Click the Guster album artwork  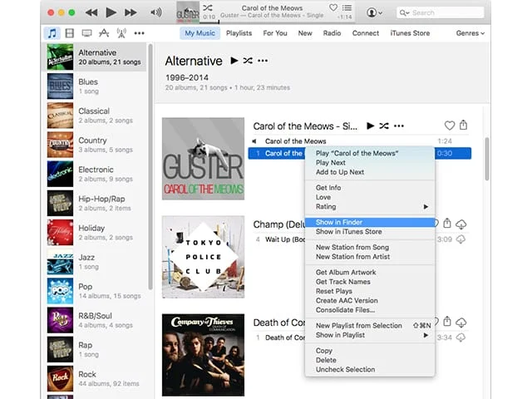click(x=203, y=159)
